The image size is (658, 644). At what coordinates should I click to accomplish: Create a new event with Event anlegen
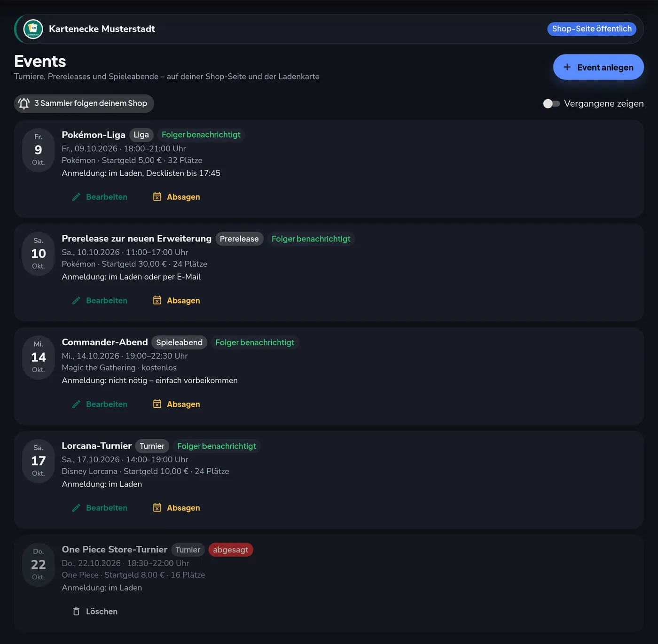tap(598, 67)
